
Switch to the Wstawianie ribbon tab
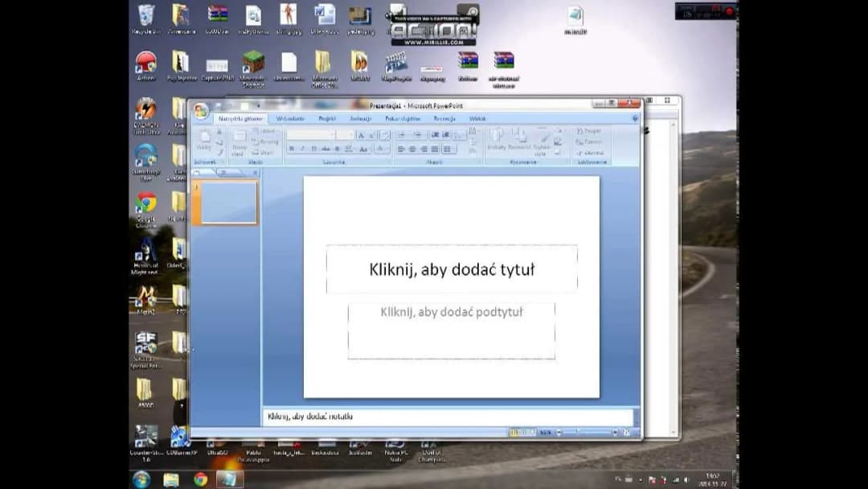[290, 118]
